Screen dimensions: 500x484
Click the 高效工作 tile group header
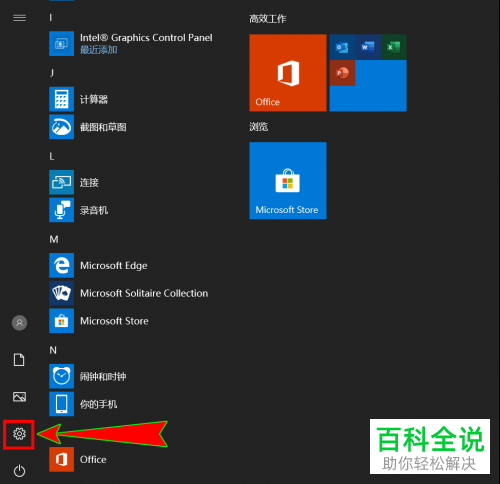(x=268, y=19)
